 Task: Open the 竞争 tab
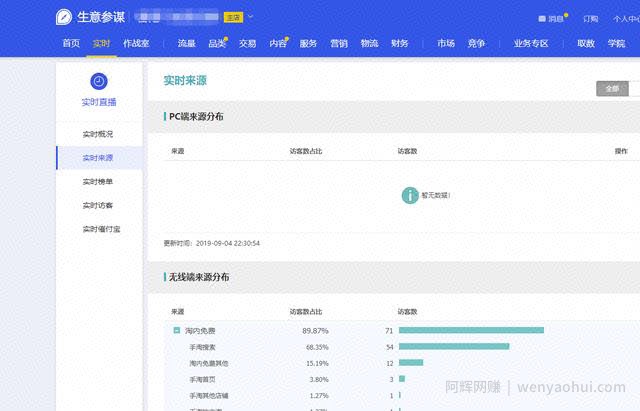[x=476, y=43]
